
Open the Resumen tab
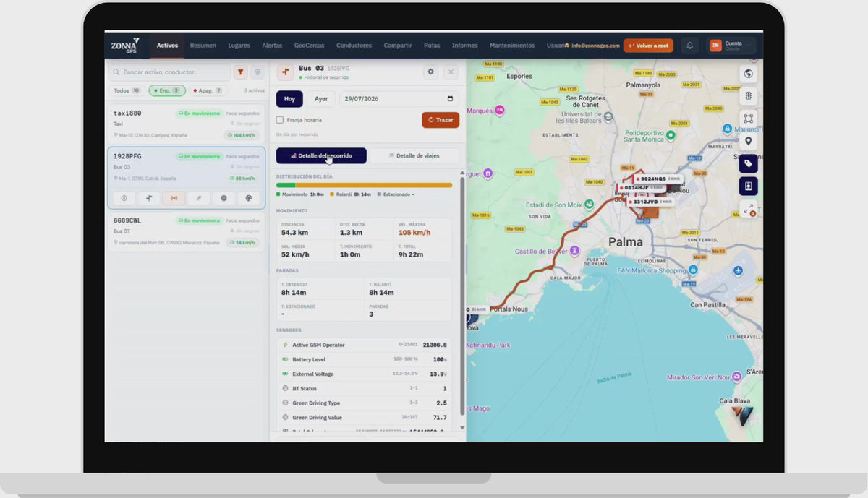pyautogui.click(x=203, y=46)
